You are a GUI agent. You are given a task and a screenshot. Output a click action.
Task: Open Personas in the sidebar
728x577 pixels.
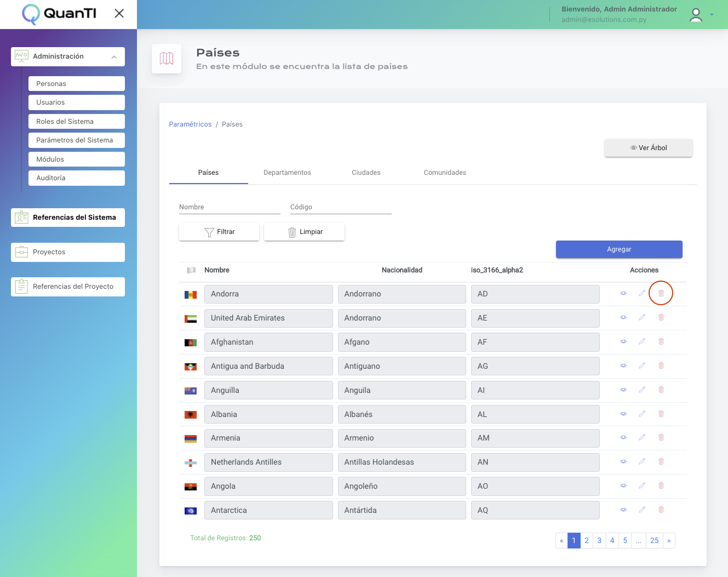click(x=77, y=84)
